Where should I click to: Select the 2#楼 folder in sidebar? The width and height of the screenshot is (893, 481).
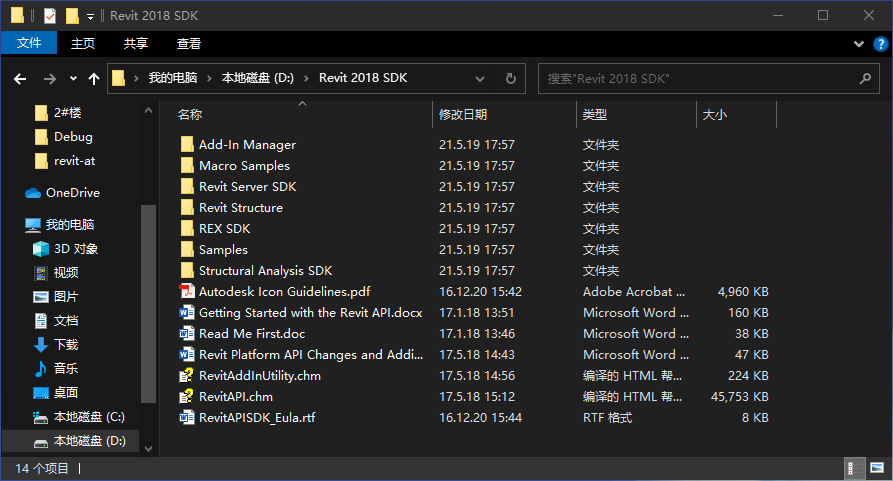pyautogui.click(x=67, y=113)
